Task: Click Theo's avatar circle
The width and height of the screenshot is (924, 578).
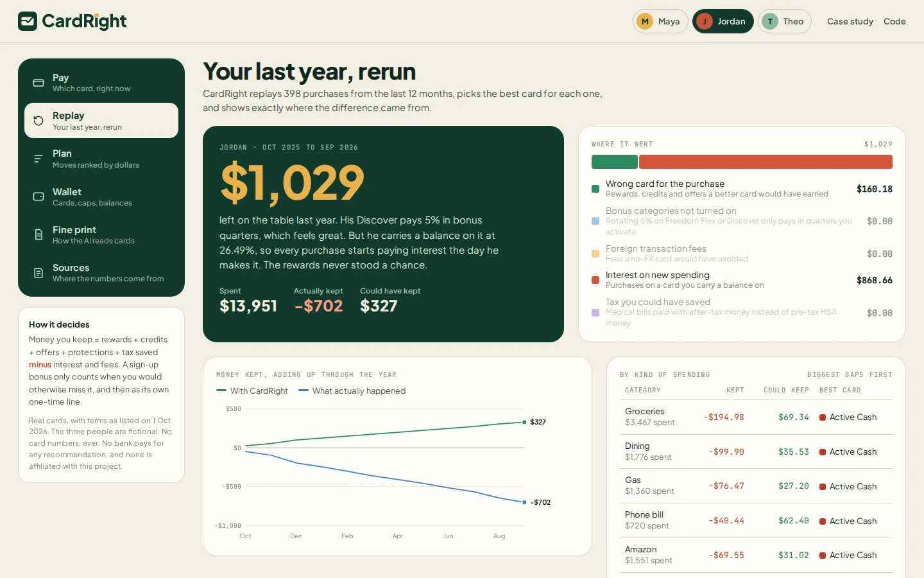Action: 770,21
